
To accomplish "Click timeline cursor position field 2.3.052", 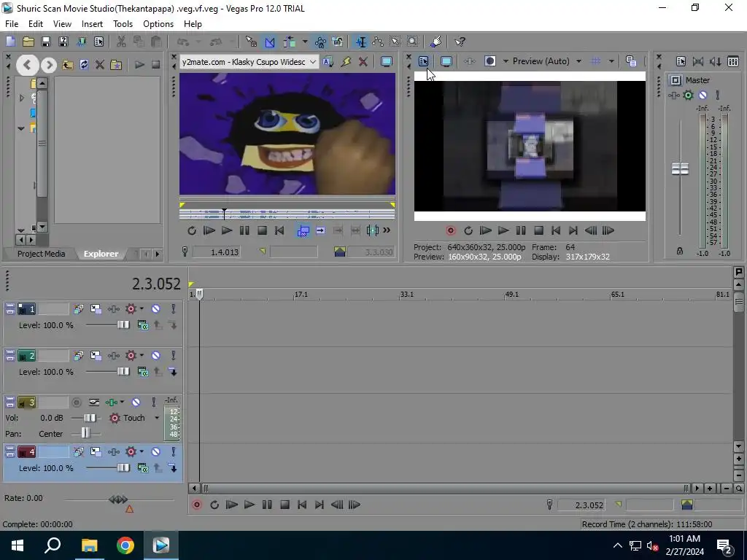I will click(581, 505).
